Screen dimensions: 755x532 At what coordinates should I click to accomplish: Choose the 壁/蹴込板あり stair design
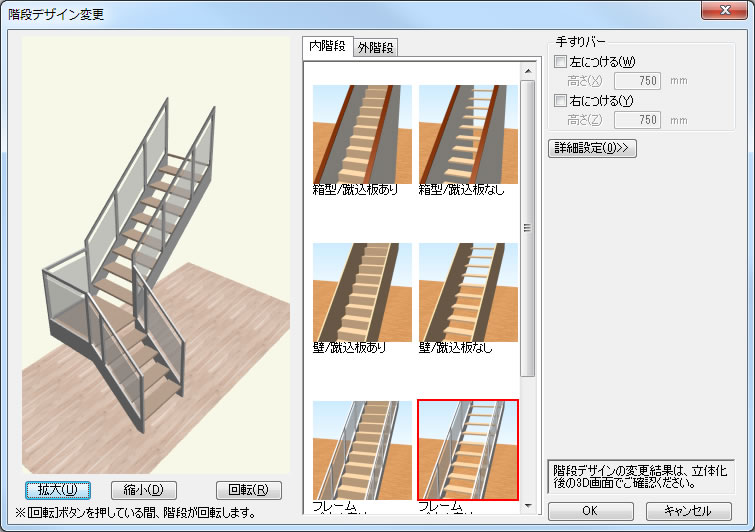[x=362, y=292]
